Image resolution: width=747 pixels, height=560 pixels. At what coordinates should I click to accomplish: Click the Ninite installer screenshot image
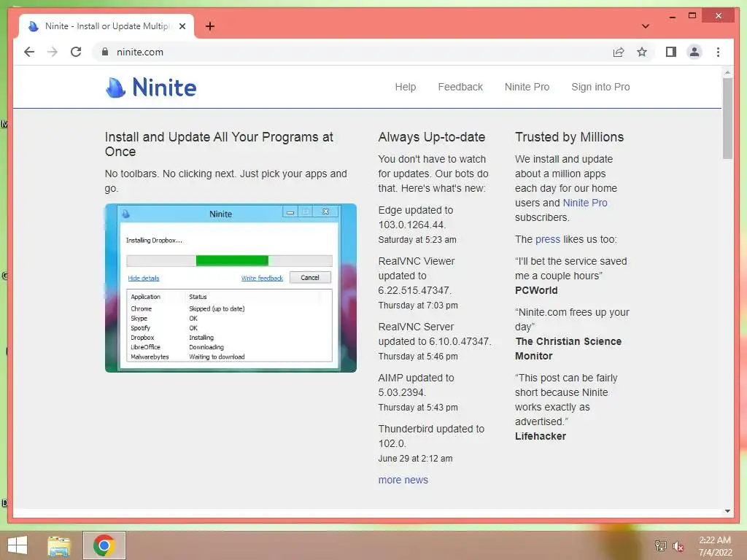(231, 288)
